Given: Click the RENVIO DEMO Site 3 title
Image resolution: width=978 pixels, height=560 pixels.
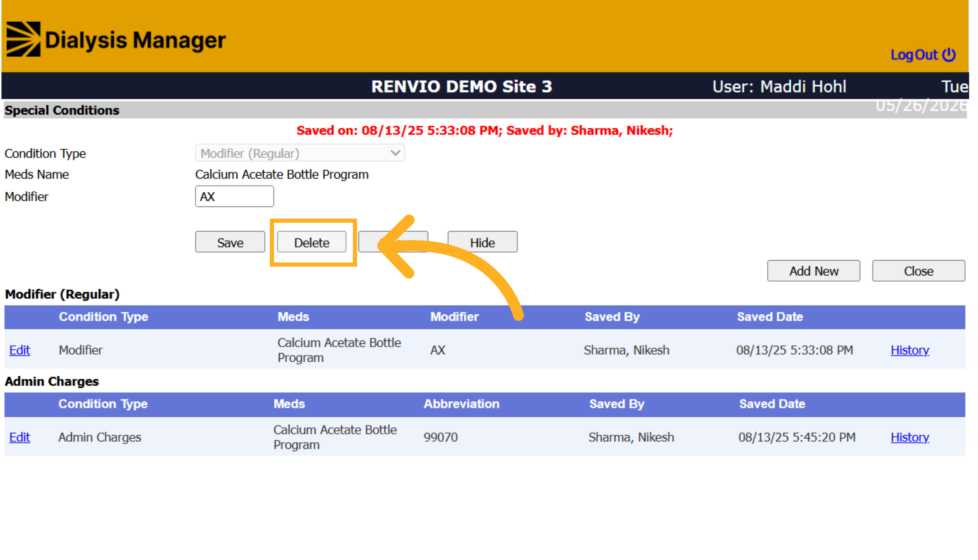Looking at the screenshot, I should point(461,86).
